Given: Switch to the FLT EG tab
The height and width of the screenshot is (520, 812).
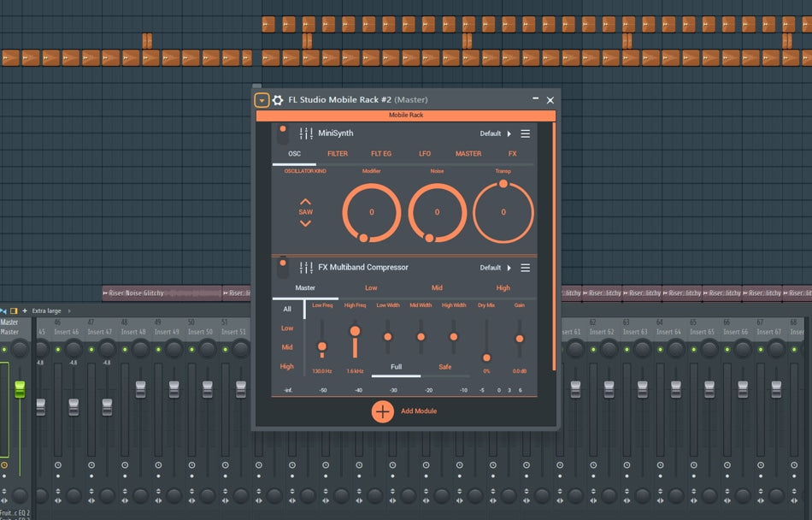Looking at the screenshot, I should point(381,154).
